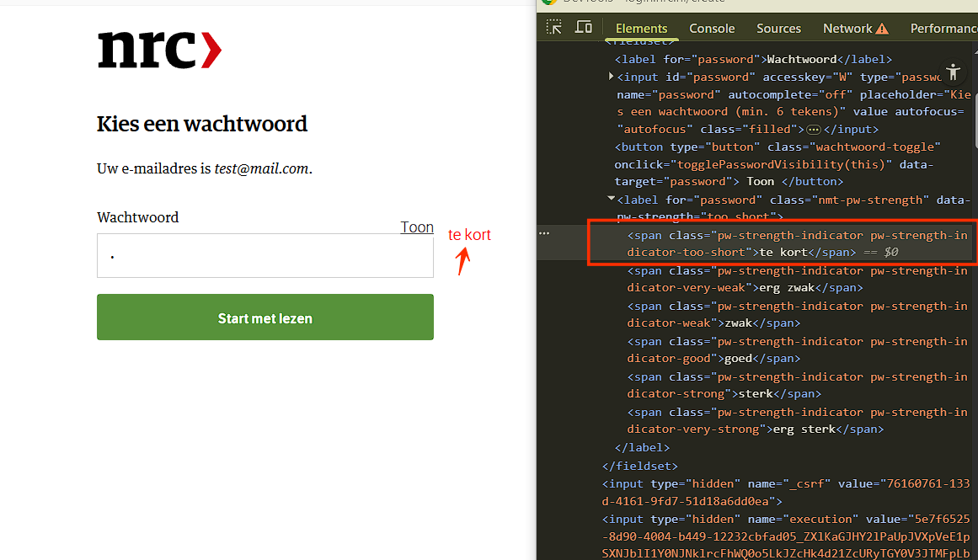Click the Start met lezen button

(265, 317)
